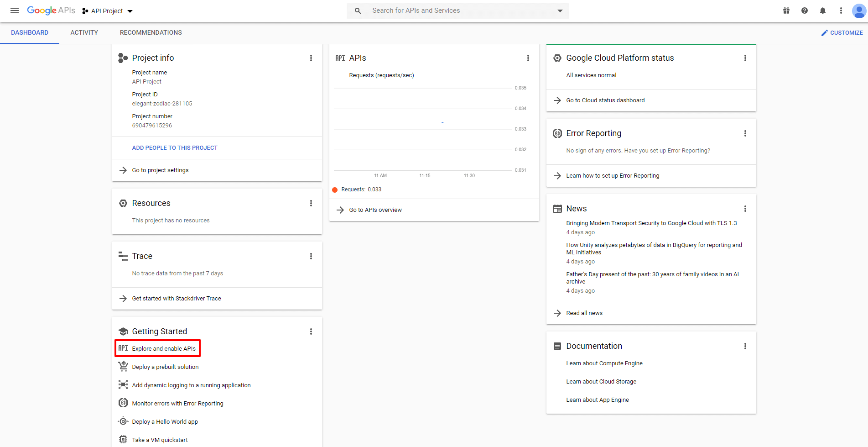Click Add People to This Project

[x=175, y=148]
